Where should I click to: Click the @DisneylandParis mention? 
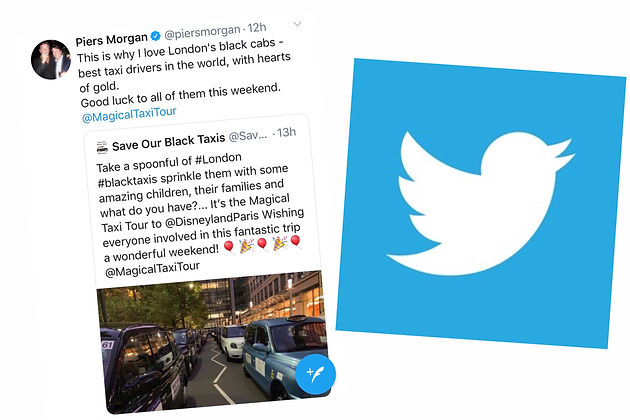pyautogui.click(x=211, y=219)
